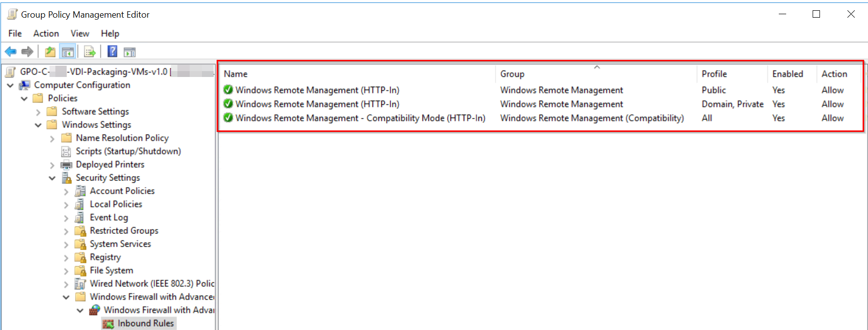Click the Security Settings node icon

coord(66,178)
